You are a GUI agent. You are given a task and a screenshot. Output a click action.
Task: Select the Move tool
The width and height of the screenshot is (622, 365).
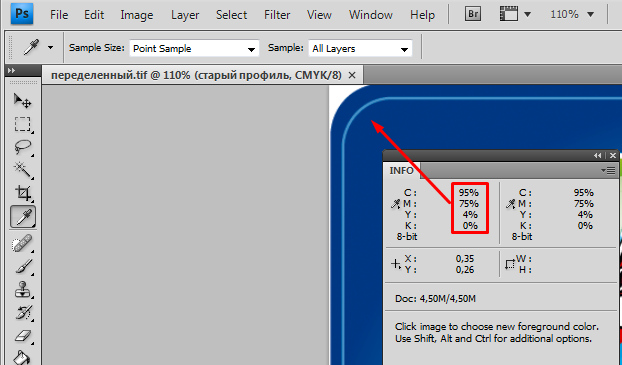(23, 101)
